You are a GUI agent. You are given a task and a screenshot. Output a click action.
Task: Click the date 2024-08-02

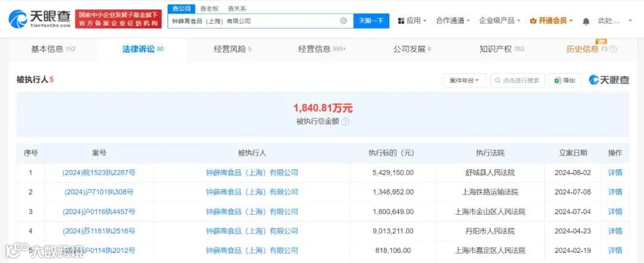[x=572, y=173]
